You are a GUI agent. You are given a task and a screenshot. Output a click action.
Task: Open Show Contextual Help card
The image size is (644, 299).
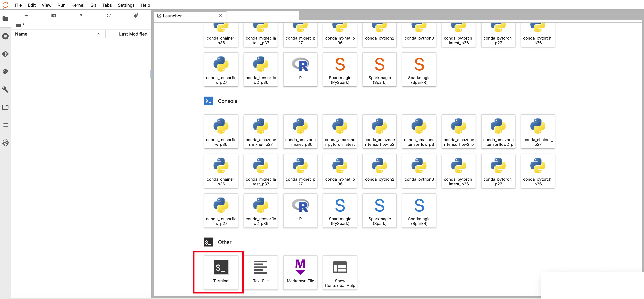click(x=340, y=272)
